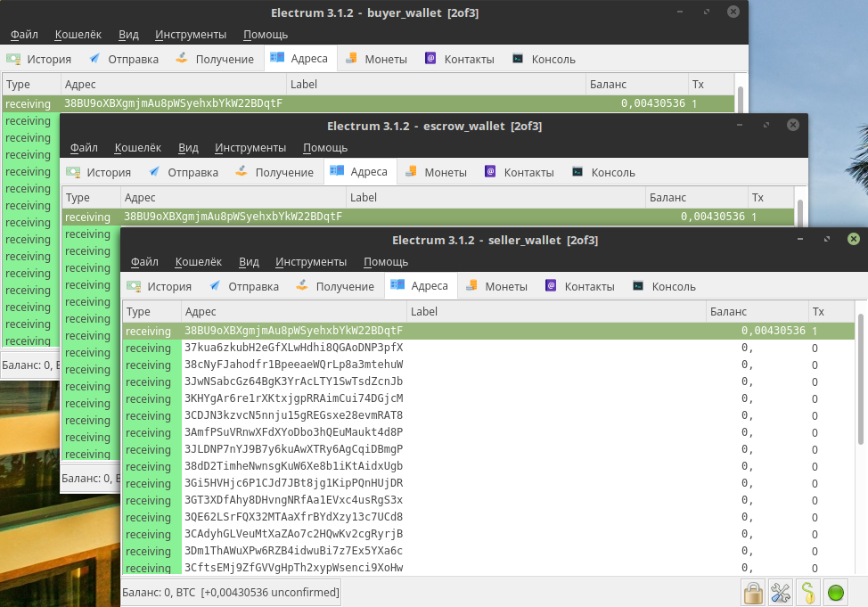The image size is (868, 607).
Task: Select address 3CAdyhGLVeuMtXaZAo7c2HQwKv2cgRyrjB
Action: 488,534
